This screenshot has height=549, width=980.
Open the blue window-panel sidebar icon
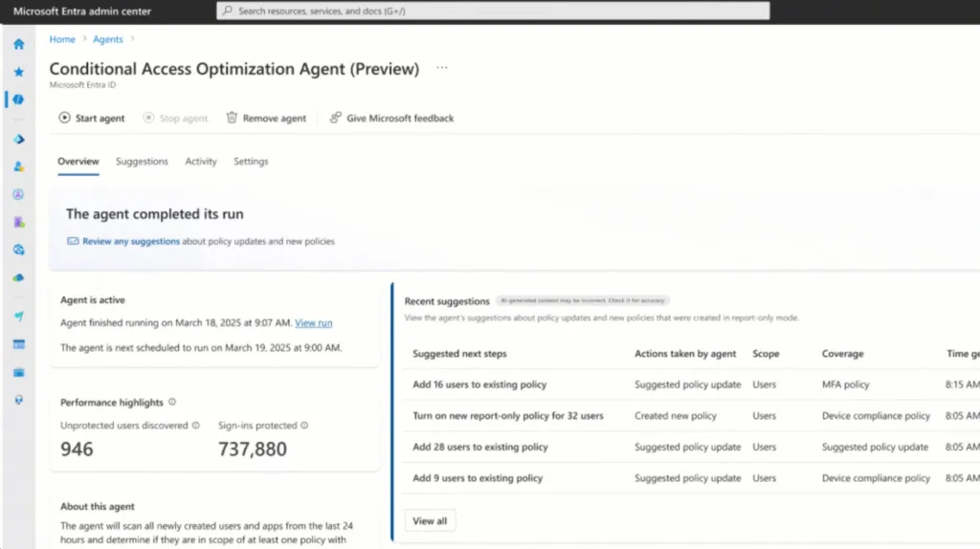(19, 344)
